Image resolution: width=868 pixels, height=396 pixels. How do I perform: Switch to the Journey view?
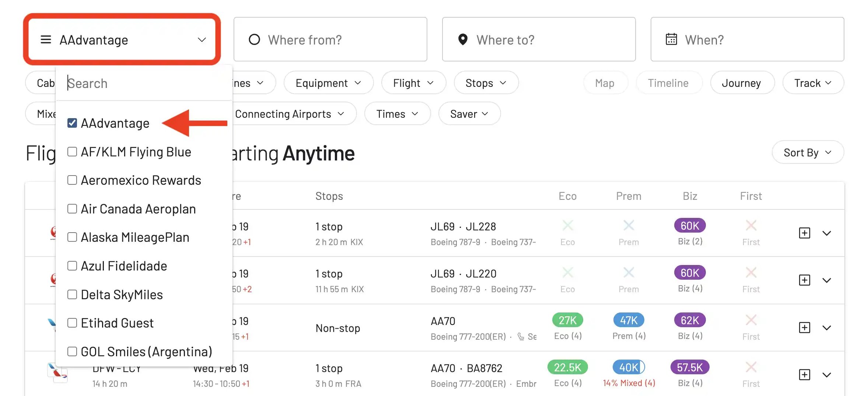click(x=742, y=83)
